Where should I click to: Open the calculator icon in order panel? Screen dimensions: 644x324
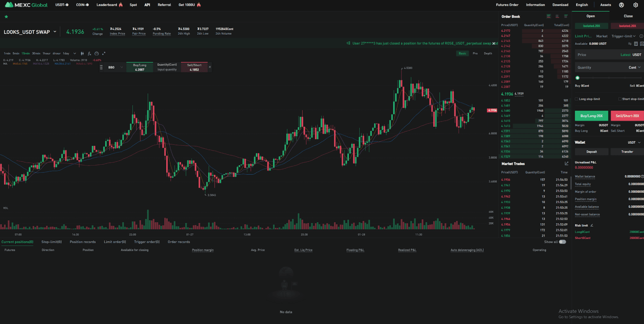636,44
